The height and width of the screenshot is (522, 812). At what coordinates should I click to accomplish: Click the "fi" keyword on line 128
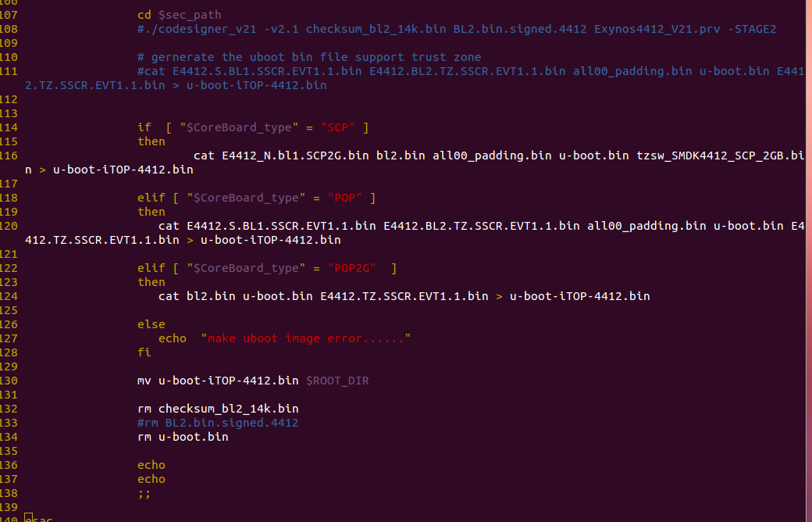click(x=144, y=352)
